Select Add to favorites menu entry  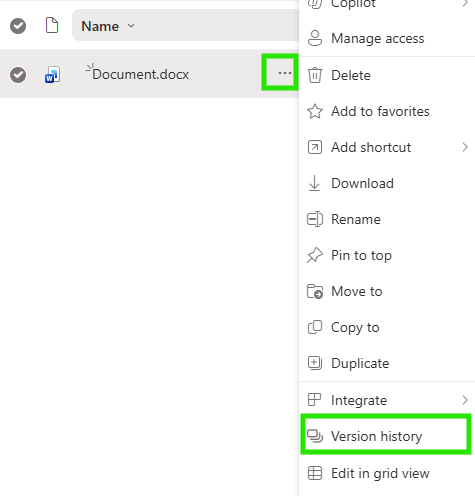tap(387, 111)
